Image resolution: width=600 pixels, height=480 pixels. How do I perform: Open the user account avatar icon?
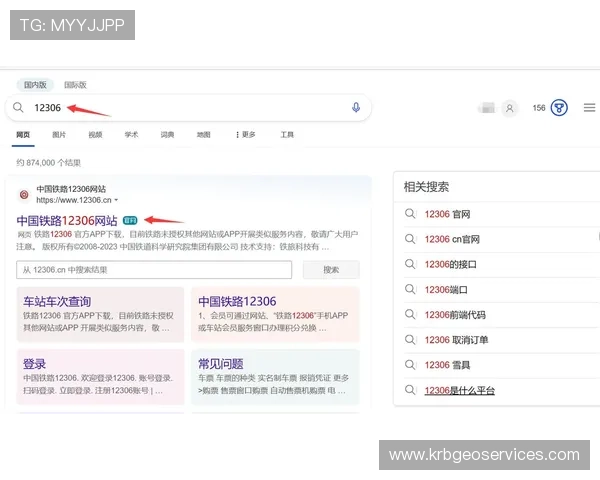510,108
